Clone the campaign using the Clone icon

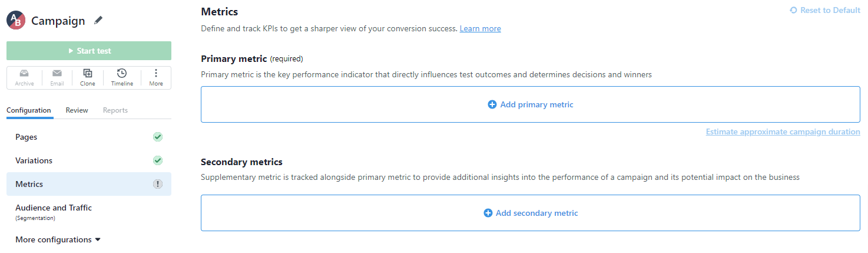[88, 73]
